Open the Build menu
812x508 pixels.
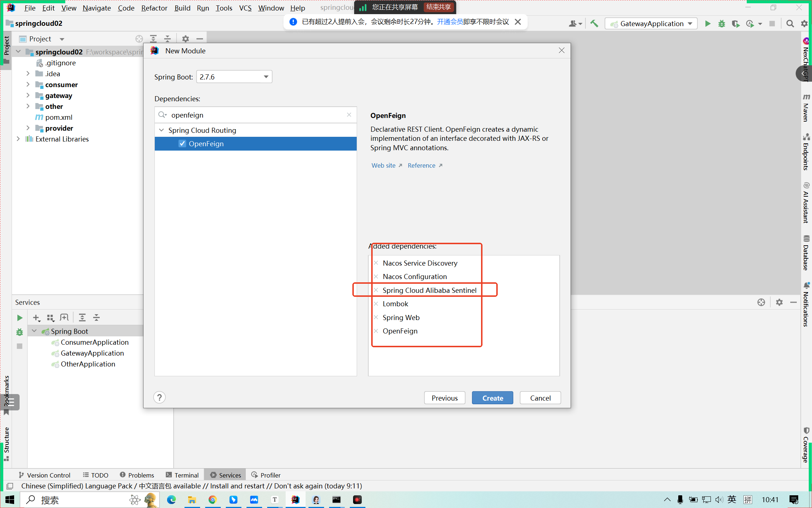click(x=182, y=8)
